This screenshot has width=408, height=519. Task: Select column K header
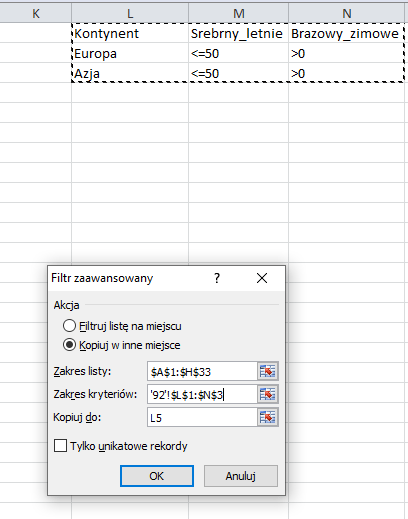(36, 13)
